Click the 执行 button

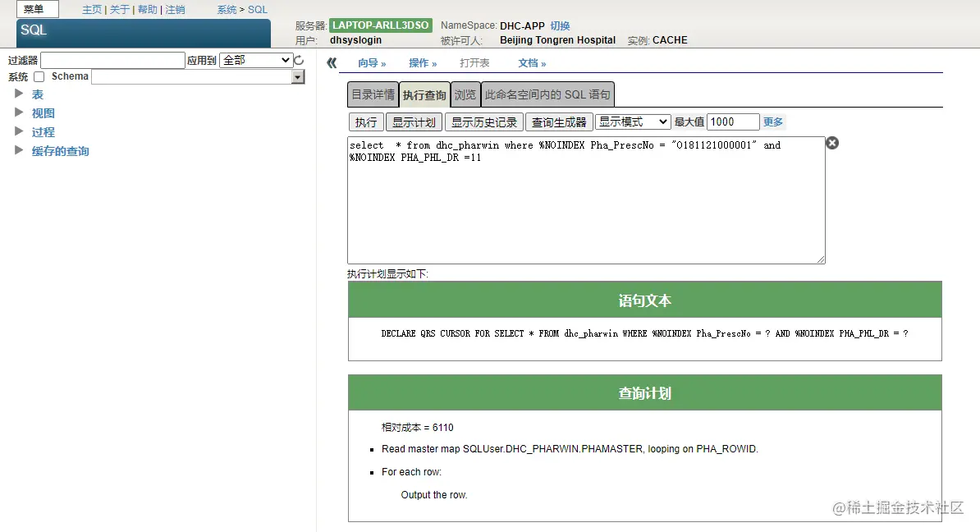tap(366, 122)
